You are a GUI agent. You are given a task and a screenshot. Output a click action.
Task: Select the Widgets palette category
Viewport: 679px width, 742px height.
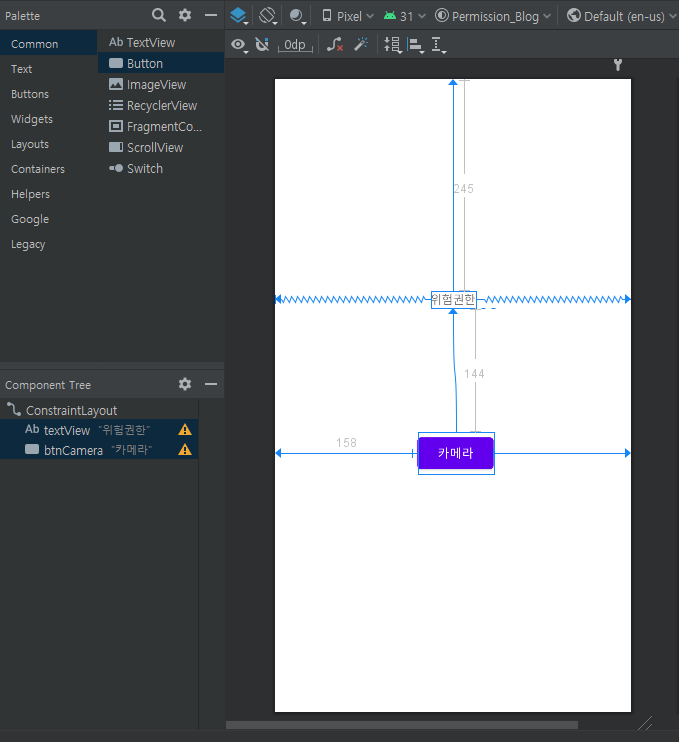click(49, 119)
